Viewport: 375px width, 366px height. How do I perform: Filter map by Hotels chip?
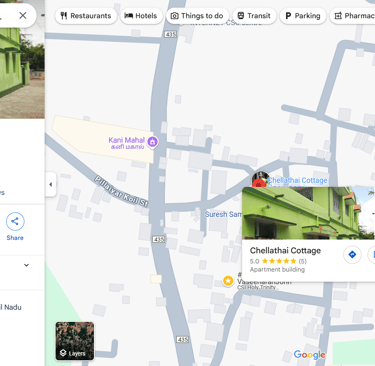coord(141,16)
